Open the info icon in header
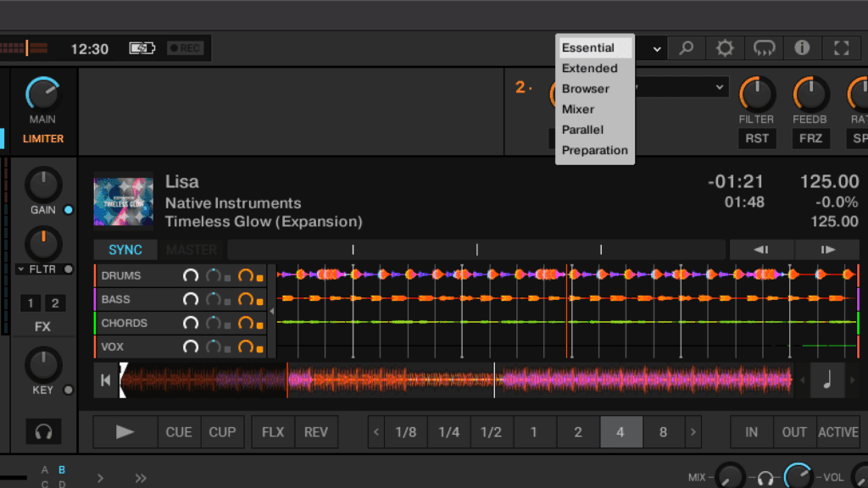Image resolution: width=868 pixels, height=488 pixels. coord(802,48)
